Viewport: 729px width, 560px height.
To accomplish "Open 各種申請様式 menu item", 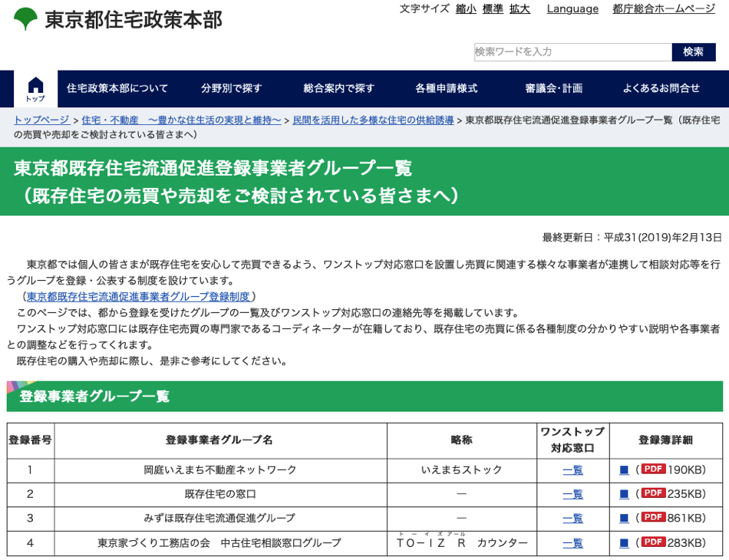I will (447, 88).
